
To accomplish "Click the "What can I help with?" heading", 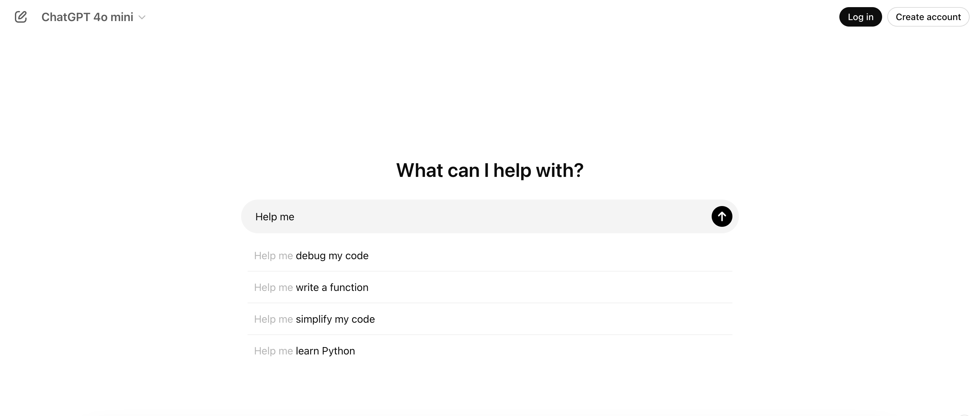I will click(x=490, y=170).
